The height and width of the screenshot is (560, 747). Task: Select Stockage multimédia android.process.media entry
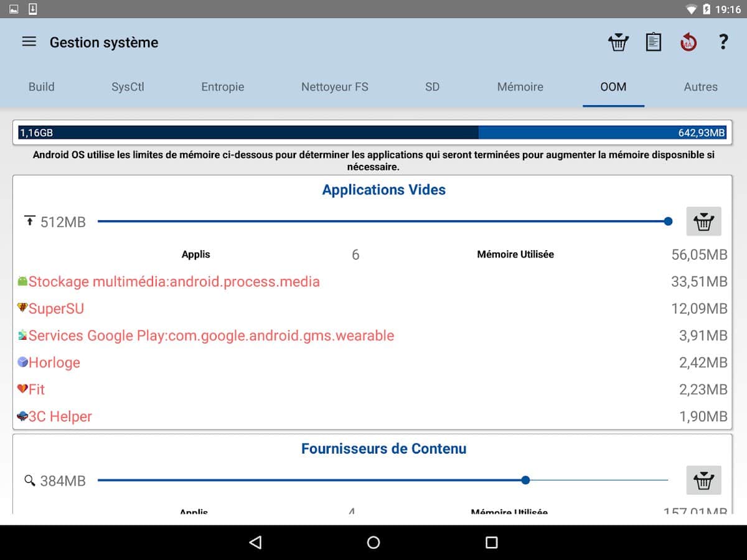(x=174, y=282)
